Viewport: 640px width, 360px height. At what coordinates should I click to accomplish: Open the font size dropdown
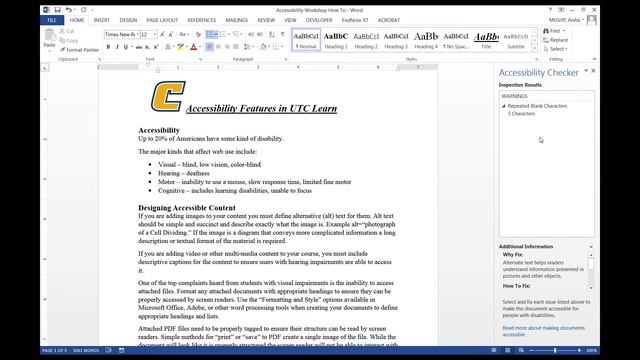(155, 35)
